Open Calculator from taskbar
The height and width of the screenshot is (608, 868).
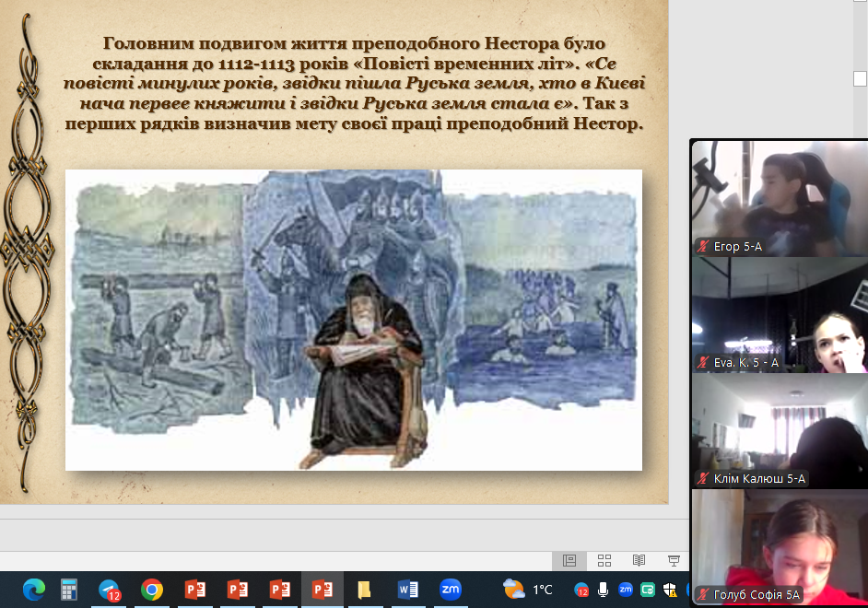point(68,590)
